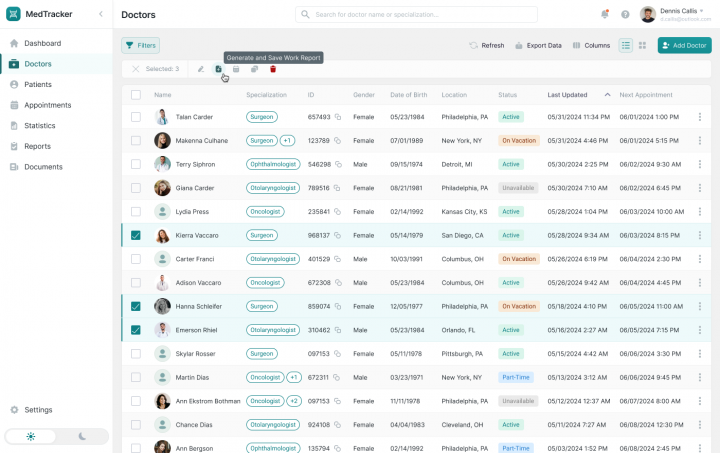Uncheck Kierra Vaccaro row checkbox
Viewport: 720px width, 453px height.
136,235
